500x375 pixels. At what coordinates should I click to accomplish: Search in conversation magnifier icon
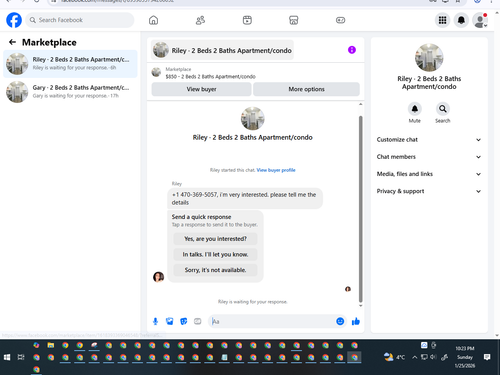tap(443, 109)
